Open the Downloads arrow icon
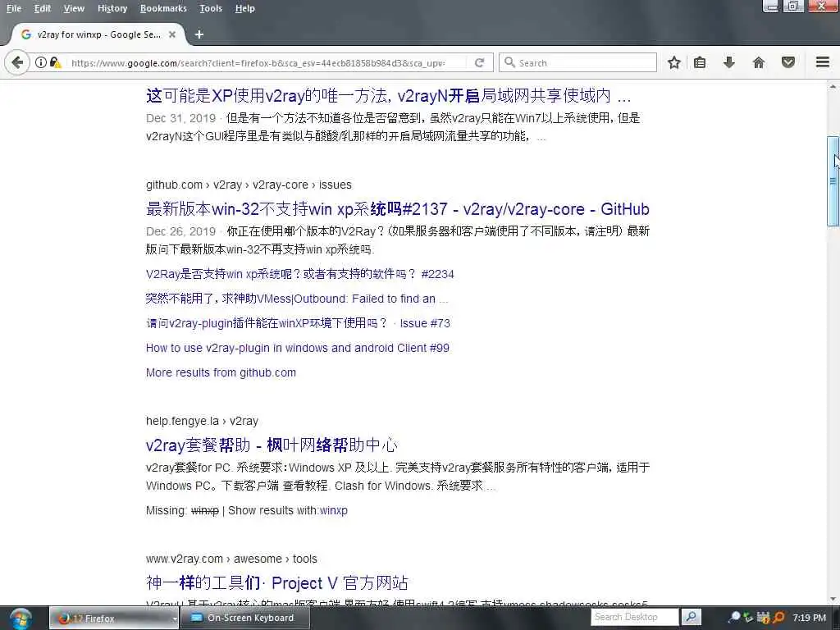 click(x=728, y=62)
